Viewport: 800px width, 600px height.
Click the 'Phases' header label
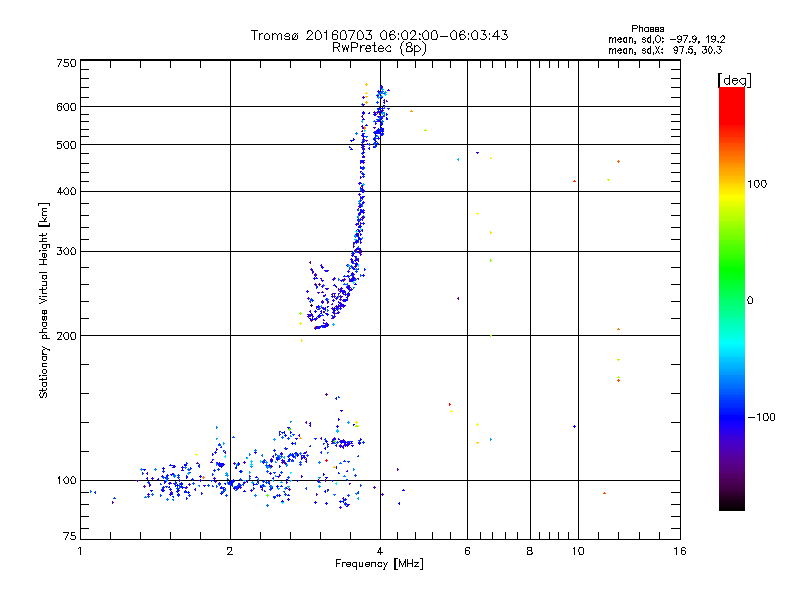(x=647, y=29)
